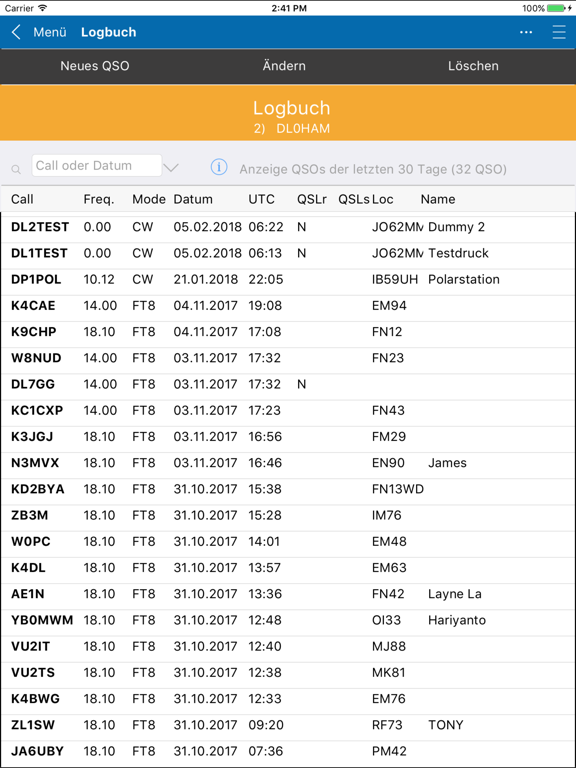Select the DP1POL log entry

pyautogui.click(x=288, y=280)
